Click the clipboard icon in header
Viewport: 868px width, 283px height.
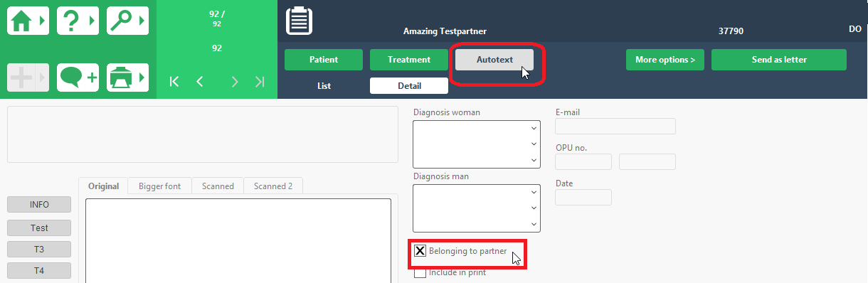coord(299,21)
